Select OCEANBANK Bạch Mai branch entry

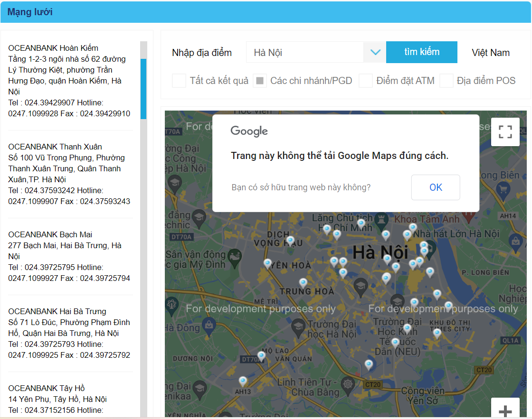(x=69, y=256)
